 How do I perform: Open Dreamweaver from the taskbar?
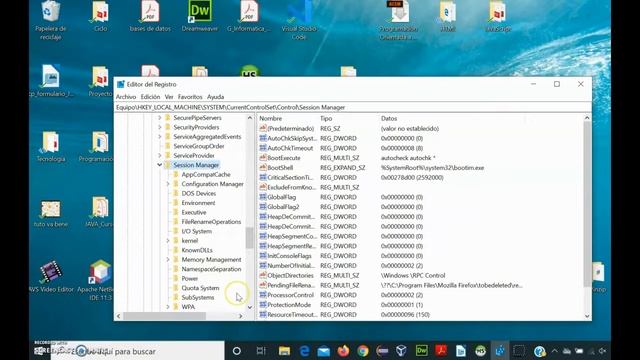[x=422, y=351]
